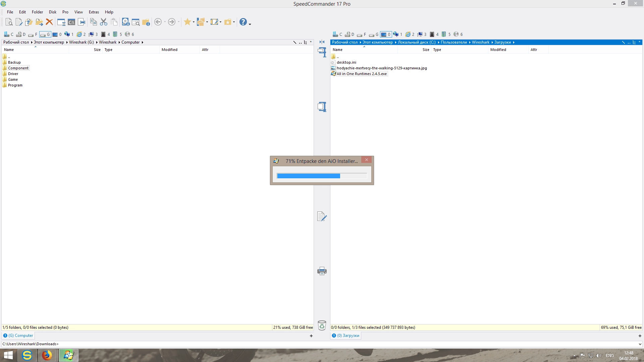Open the Extras menu
This screenshot has height=362, width=644.
tap(94, 12)
